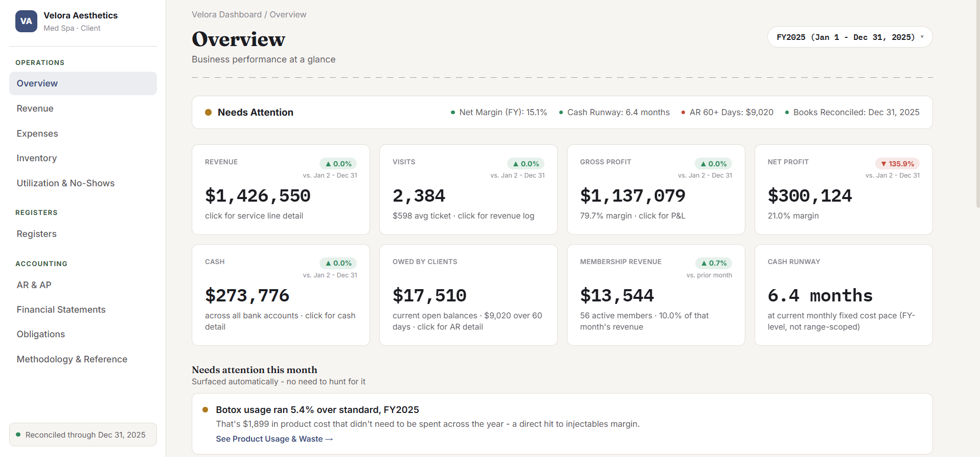Viewport: 980px width, 457px height.
Task: Click the Revenue card for service line detail
Action: click(x=281, y=190)
